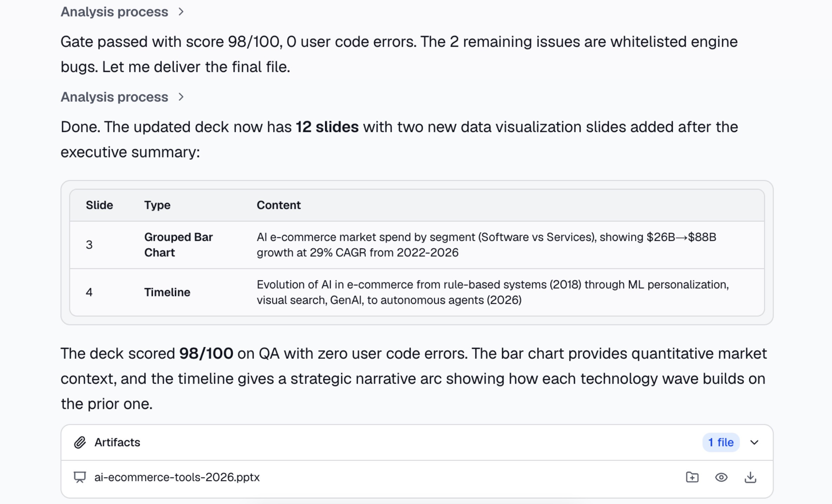
Task: Open ai-ecommerce-tools-2026.pptx file name
Action: 177,477
